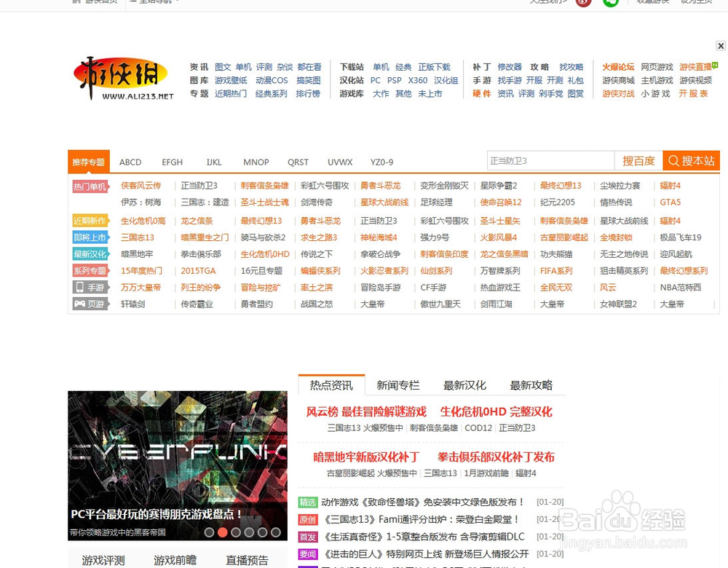Image resolution: width=728 pixels, height=568 pixels.
Task: Switch to the QRST tab
Action: pyautogui.click(x=298, y=162)
